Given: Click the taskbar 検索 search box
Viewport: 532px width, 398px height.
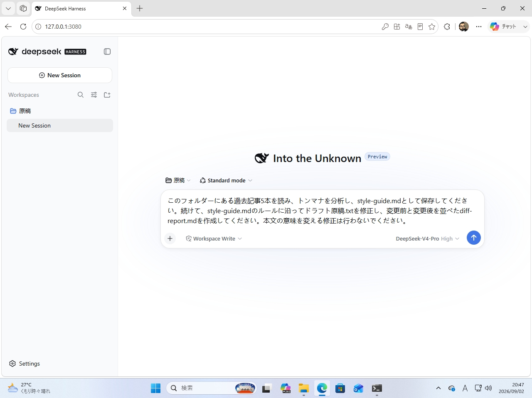Looking at the screenshot, I should [x=212, y=388].
